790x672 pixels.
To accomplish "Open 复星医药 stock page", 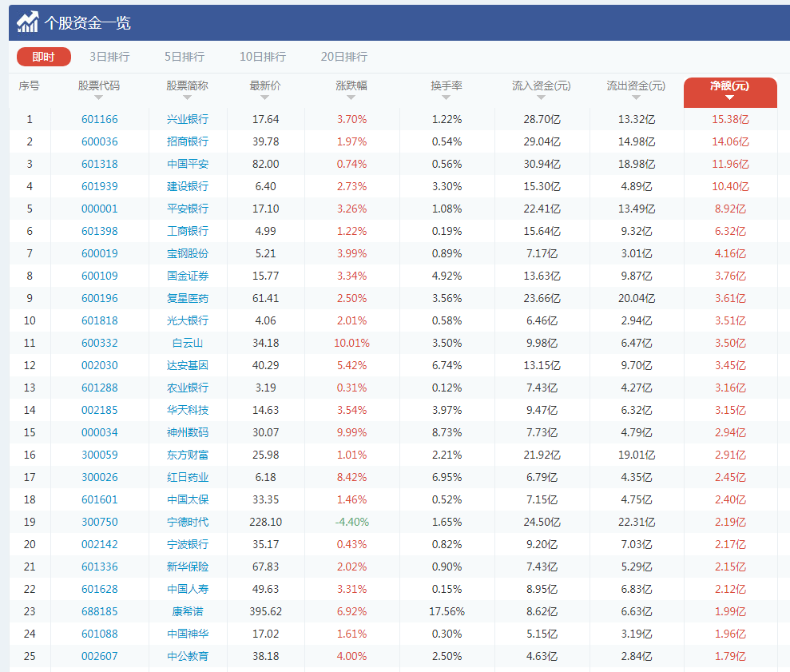I will point(188,298).
